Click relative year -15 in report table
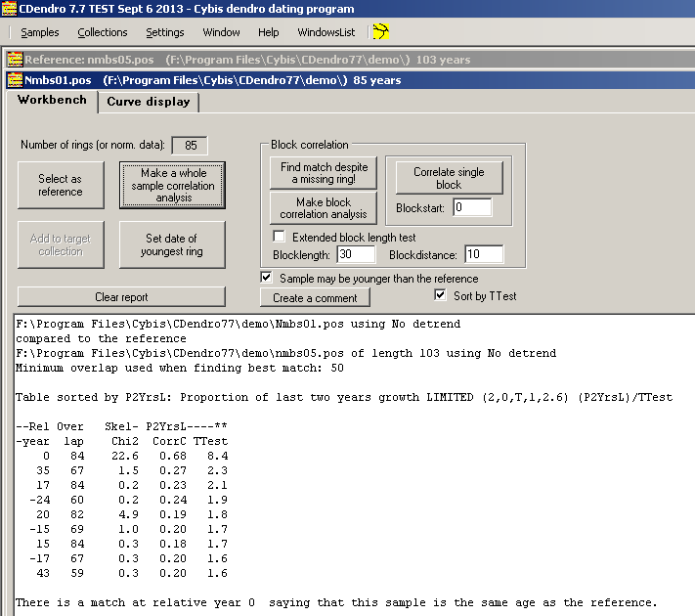The height and width of the screenshot is (616, 695). click(40, 529)
